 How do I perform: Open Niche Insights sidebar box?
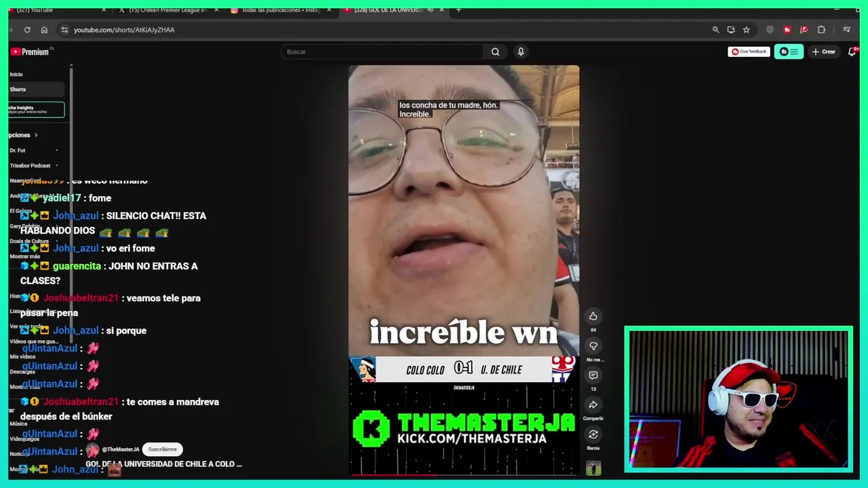[36, 110]
